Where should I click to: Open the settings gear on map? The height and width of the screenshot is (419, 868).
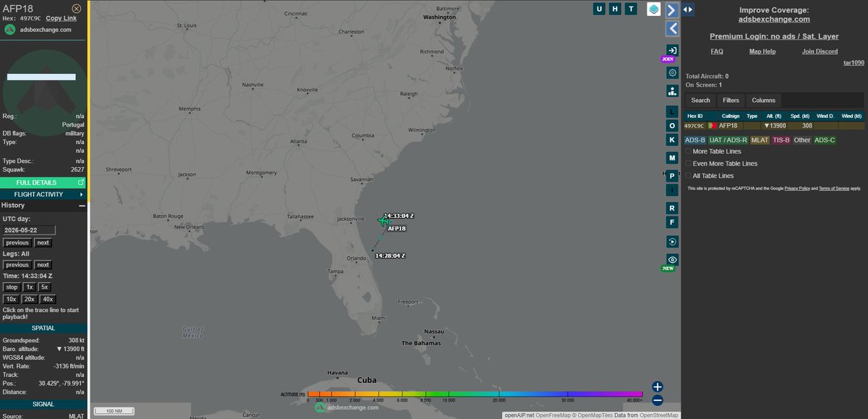pos(672,73)
